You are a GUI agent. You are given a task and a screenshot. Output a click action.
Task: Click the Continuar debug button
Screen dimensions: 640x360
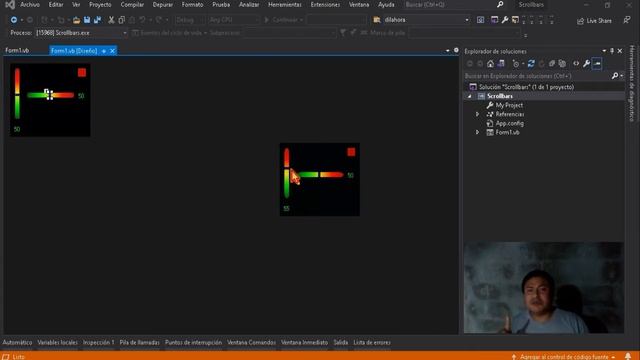click(x=283, y=20)
